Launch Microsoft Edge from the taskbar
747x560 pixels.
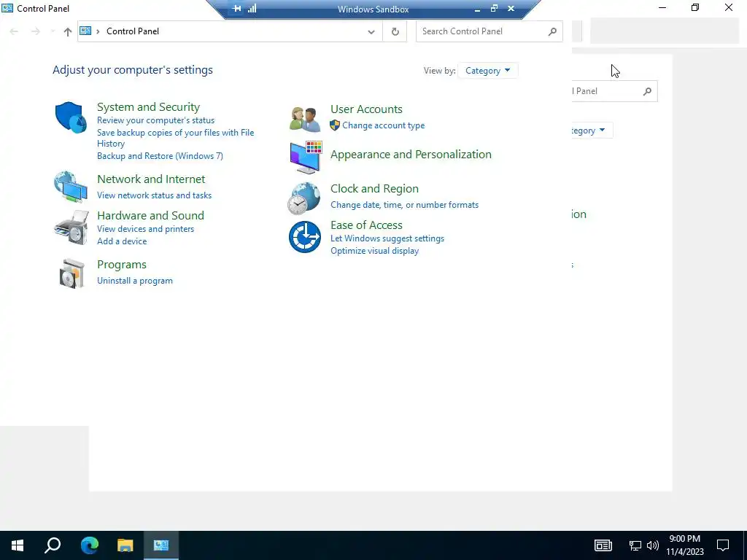click(x=89, y=545)
